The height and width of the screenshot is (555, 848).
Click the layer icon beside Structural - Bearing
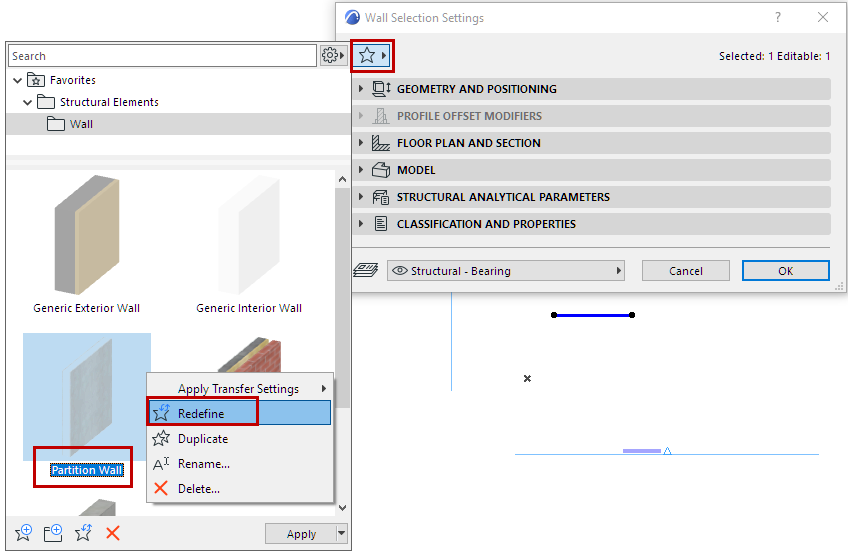point(366,270)
